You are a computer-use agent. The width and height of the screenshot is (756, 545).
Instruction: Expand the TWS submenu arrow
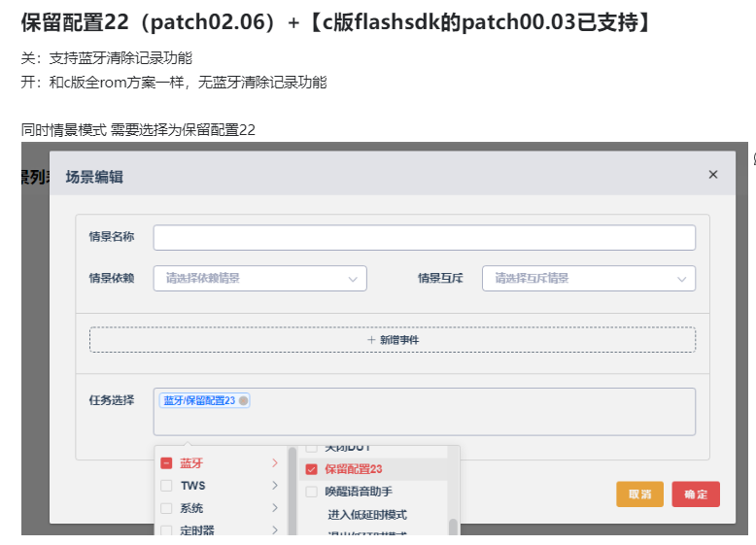click(x=275, y=485)
